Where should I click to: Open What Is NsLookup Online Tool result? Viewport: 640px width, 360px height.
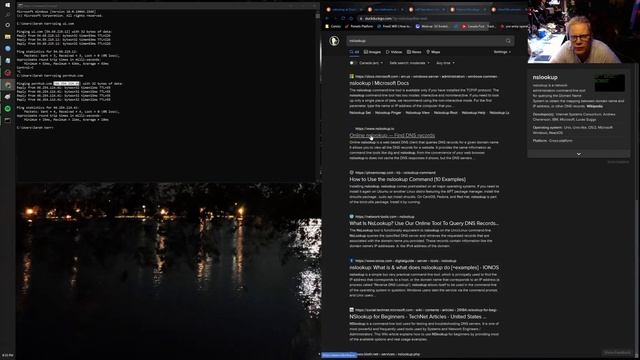click(x=424, y=224)
